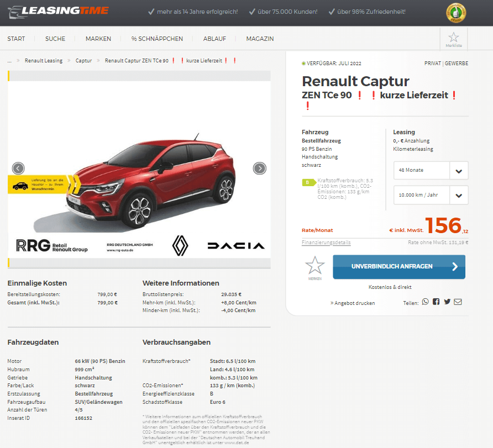The image size is (493, 448).
Task: Click Unverbindlich Anfragen button
Action: tap(399, 267)
